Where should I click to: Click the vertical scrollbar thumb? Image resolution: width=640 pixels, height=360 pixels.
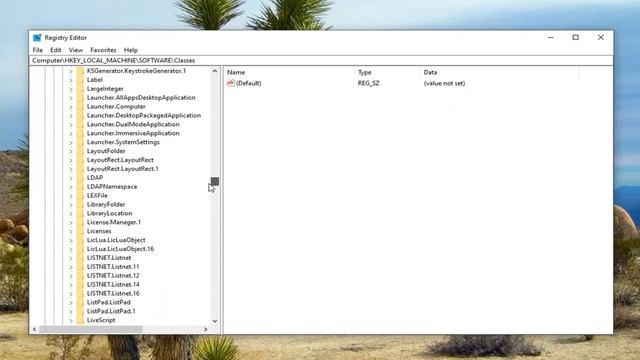click(x=215, y=181)
